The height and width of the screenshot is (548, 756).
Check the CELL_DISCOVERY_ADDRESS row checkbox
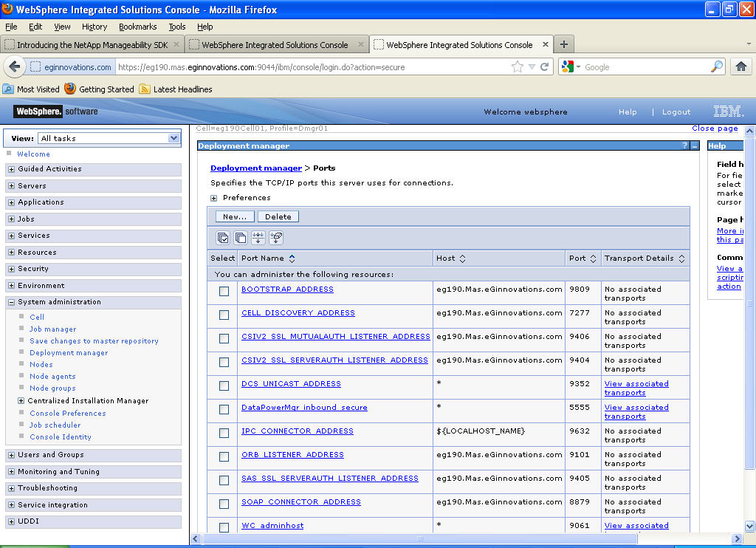point(224,315)
